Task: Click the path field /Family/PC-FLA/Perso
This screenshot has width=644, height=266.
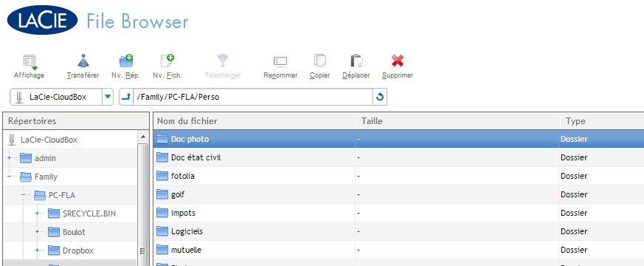Action: [253, 97]
